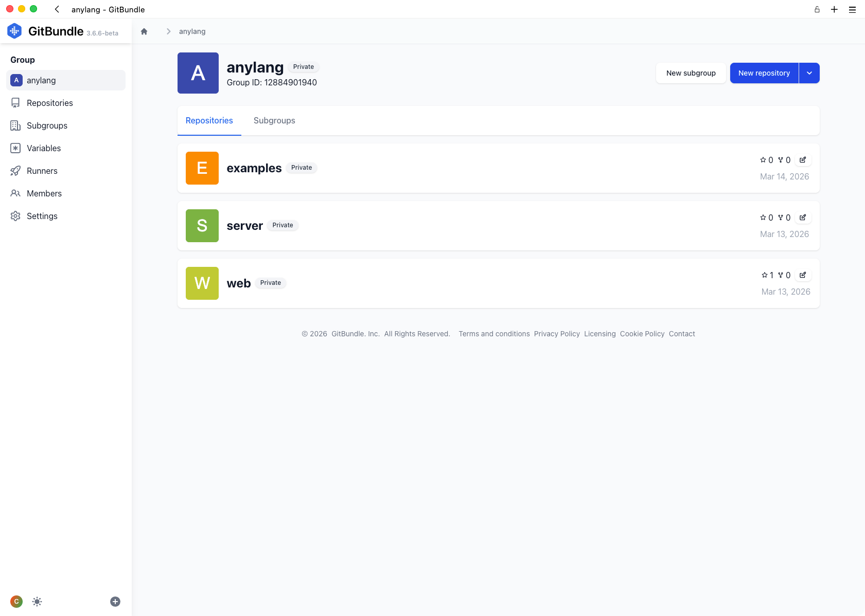Screen dimensions: 865x616
Task: Click fork count of server repository
Action: tap(784, 218)
